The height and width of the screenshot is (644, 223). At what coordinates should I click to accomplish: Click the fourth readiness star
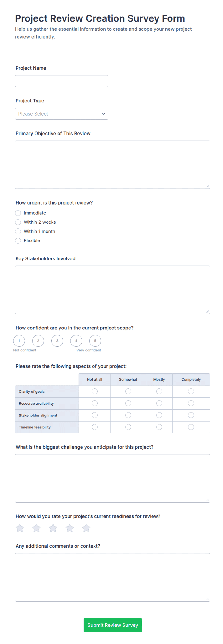click(x=70, y=528)
